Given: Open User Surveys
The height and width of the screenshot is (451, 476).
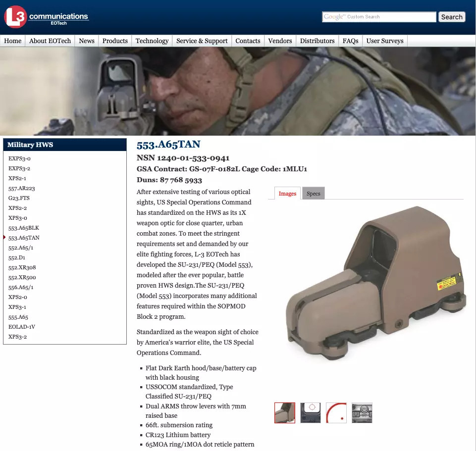Looking at the screenshot, I should click(385, 41).
